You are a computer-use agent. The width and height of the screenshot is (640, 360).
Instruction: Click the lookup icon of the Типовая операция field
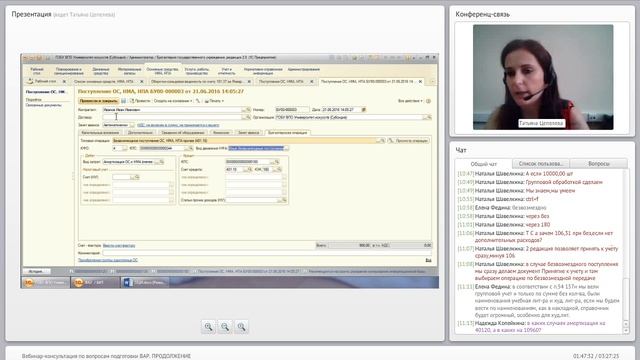pyautogui.click(x=382, y=140)
